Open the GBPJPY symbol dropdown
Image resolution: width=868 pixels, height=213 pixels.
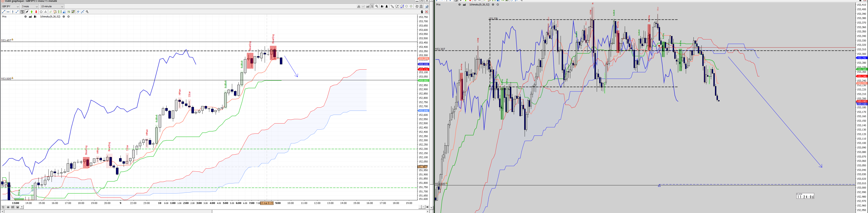coord(10,6)
